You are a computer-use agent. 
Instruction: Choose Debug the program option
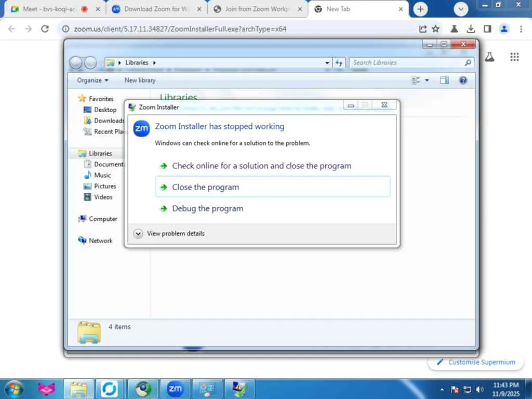click(273, 208)
